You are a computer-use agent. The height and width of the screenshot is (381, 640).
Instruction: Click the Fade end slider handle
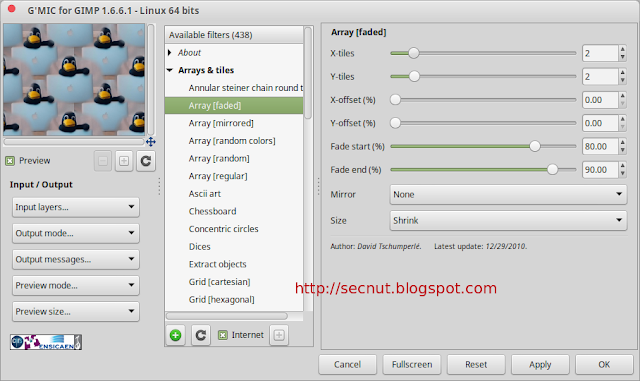point(552,169)
